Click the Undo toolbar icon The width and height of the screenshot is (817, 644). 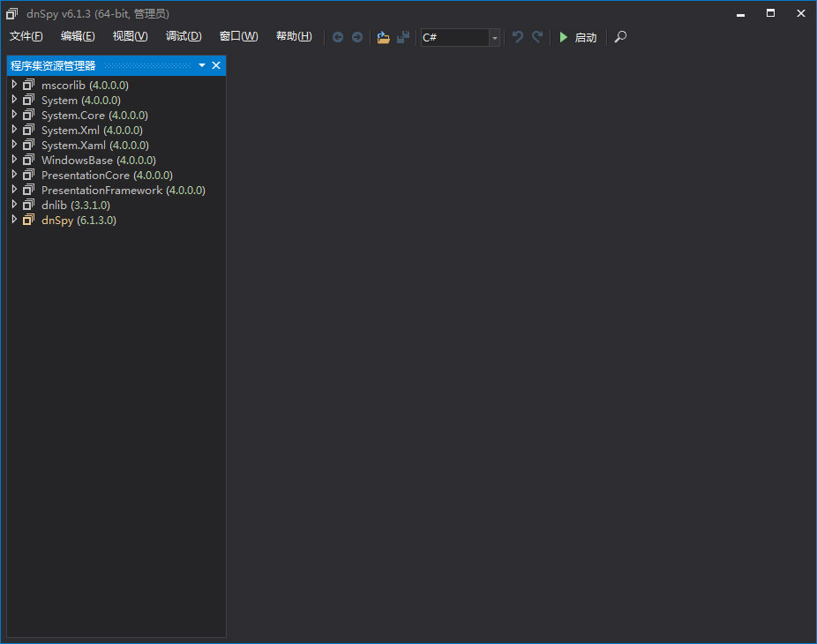click(517, 37)
